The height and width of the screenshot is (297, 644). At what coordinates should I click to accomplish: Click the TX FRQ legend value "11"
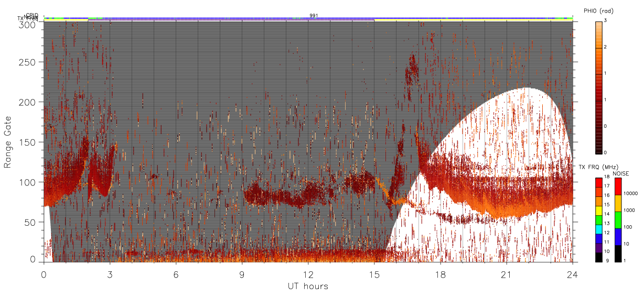[607, 242]
